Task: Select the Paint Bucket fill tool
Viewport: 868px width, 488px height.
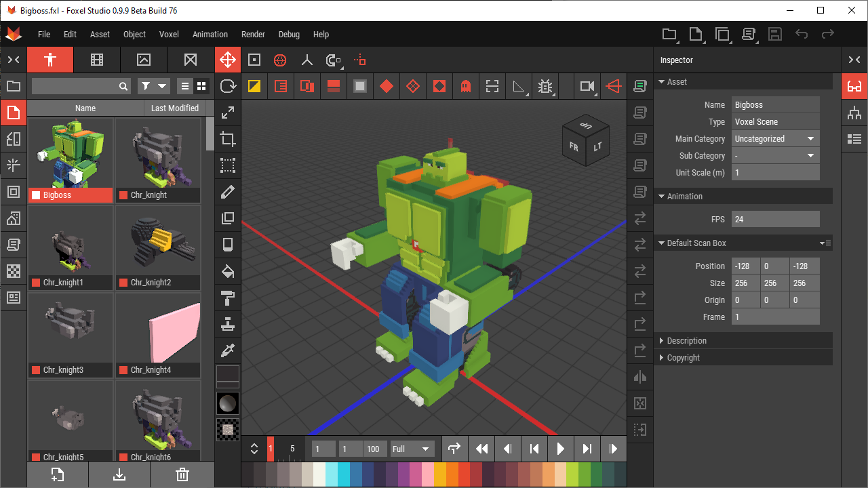Action: click(x=227, y=270)
